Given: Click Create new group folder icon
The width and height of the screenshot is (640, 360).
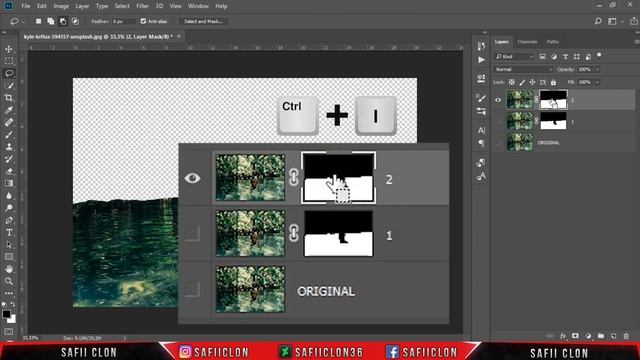Looking at the screenshot, I should click(601, 336).
